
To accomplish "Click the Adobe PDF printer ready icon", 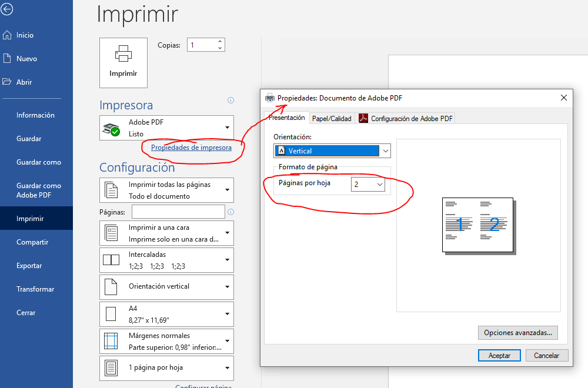I will (111, 129).
